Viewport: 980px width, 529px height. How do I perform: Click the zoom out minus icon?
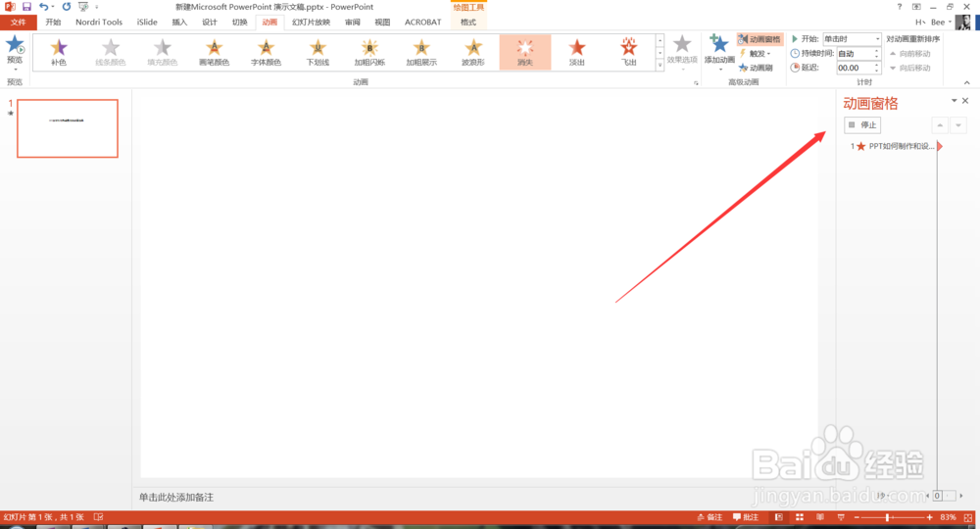pyautogui.click(x=857, y=517)
